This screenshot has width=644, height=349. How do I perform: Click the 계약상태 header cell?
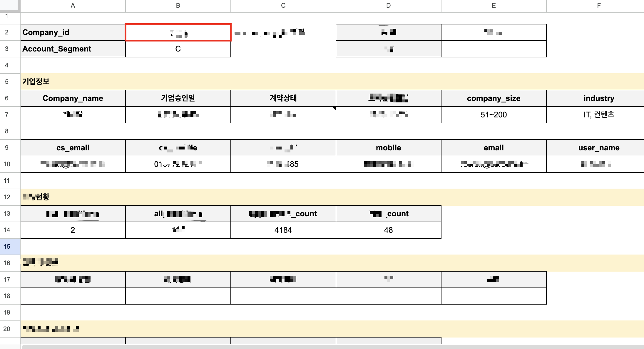tap(283, 98)
